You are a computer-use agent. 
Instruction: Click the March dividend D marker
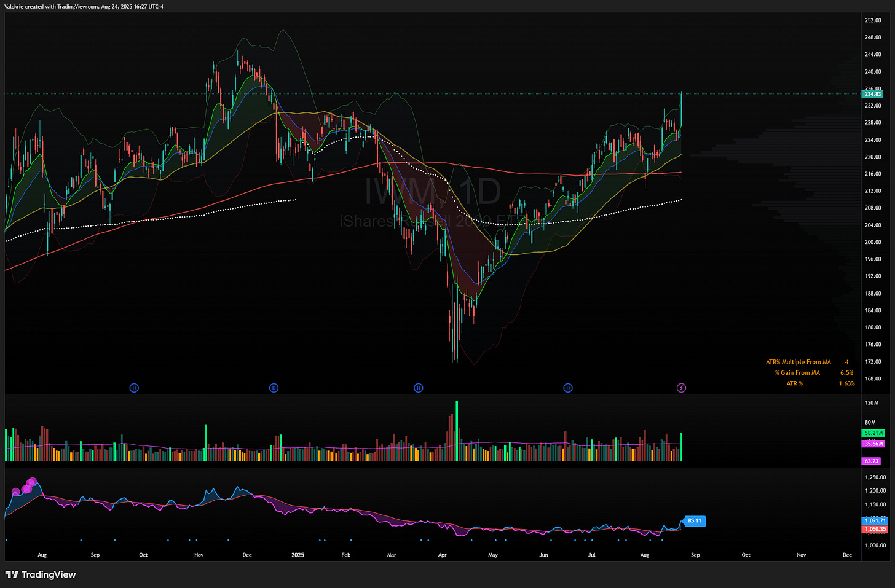coord(419,388)
